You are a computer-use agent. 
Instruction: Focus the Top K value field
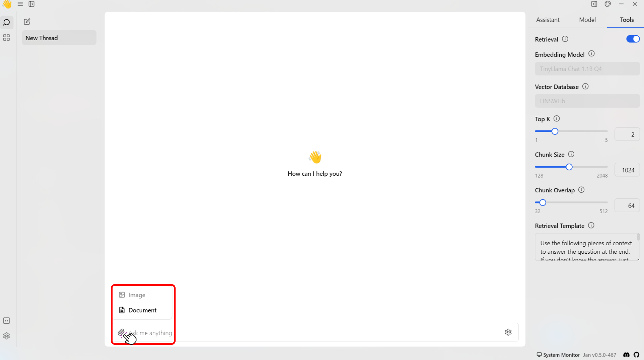point(627,134)
